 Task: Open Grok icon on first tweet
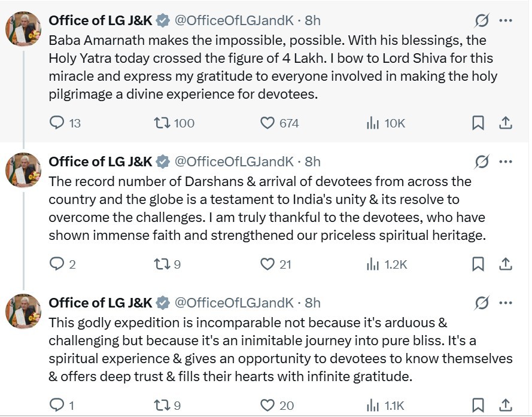[481, 20]
